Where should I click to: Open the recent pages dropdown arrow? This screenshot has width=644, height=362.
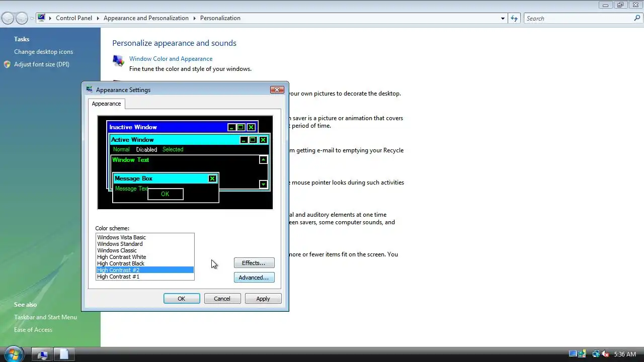[x=32, y=18]
